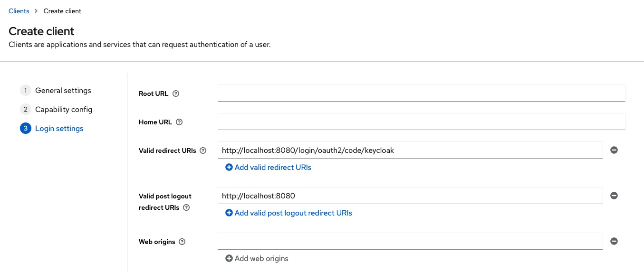Remove the keycloak redirect URI entry

(x=614, y=150)
